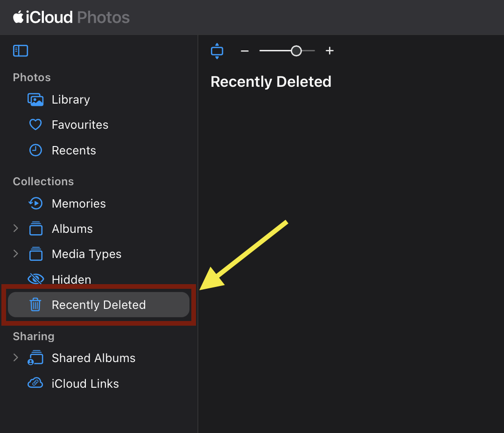Open the Media Types label
This screenshot has width=504, height=433.
coord(86,254)
